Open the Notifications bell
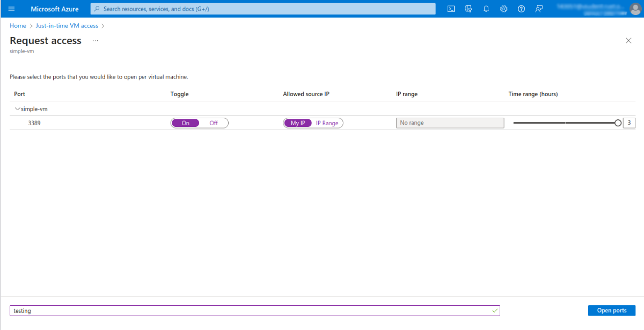The height and width of the screenshot is (330, 644). coord(486,9)
